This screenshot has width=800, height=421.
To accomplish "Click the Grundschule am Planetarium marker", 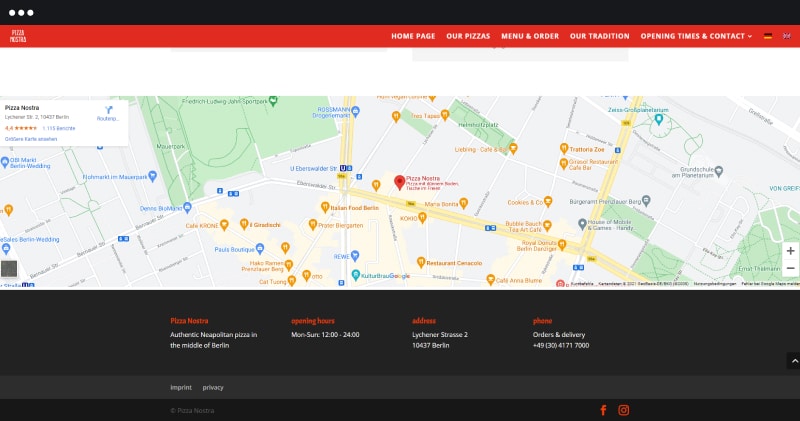I will (719, 171).
